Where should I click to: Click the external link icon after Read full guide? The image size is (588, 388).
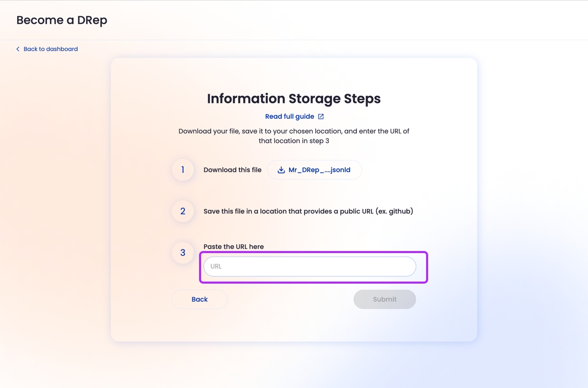[321, 117]
